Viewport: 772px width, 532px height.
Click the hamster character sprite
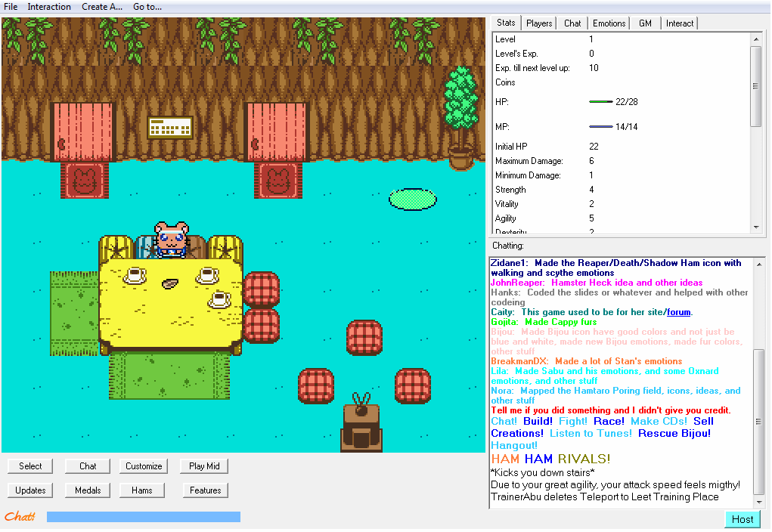pos(172,240)
